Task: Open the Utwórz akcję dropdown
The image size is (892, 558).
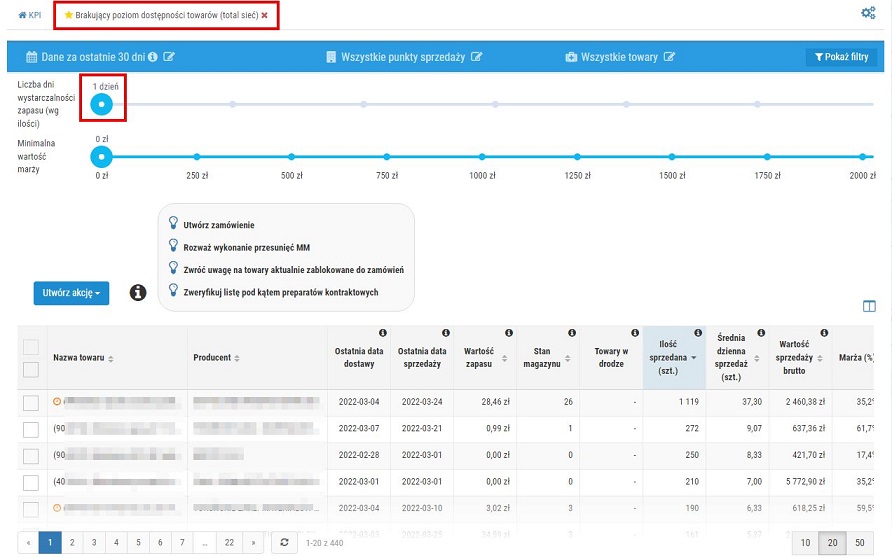Action: click(71, 293)
